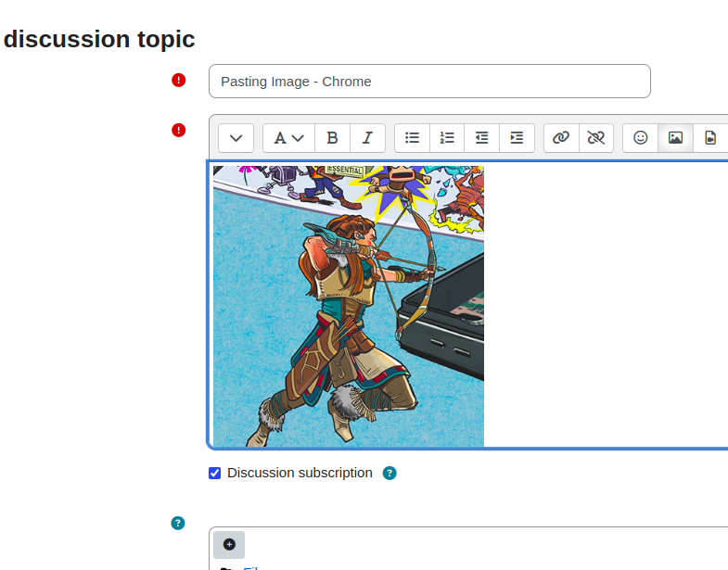This screenshot has width=728, height=570.
Task: Uncheck the Discussion subscription checkbox
Action: click(214, 473)
